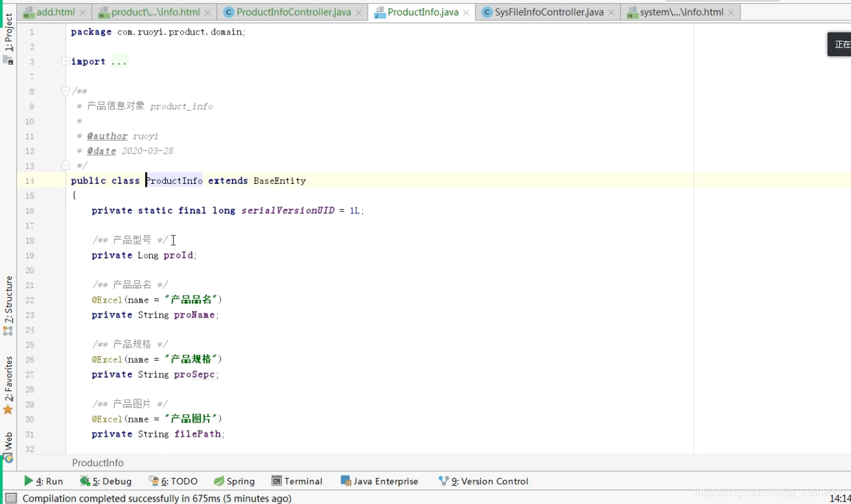Click the tool windows toggle icon in status bar

point(10,498)
